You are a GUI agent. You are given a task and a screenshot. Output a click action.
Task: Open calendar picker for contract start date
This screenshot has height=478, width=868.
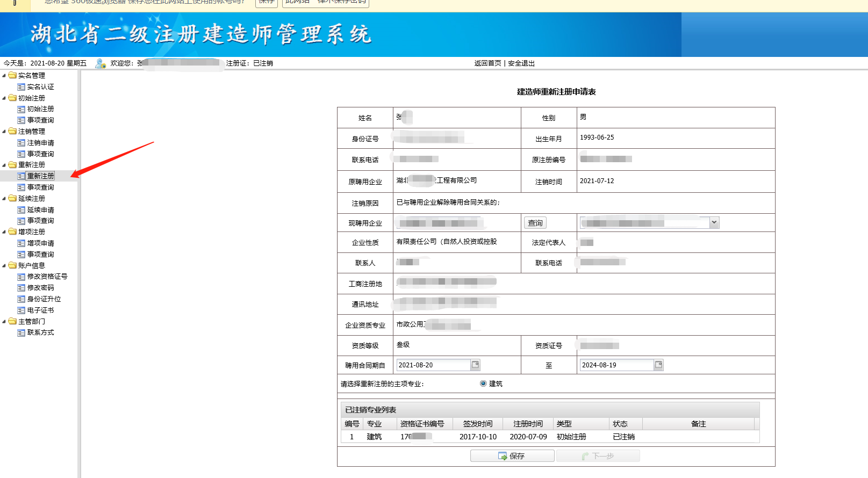(x=475, y=365)
